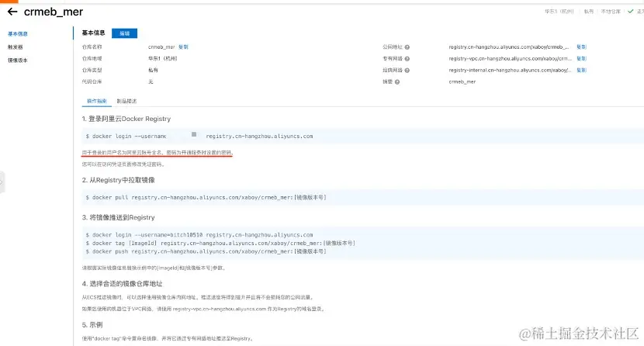The width and height of the screenshot is (644, 346).
Task: Open help icon next to 公网地址
Action: pyautogui.click(x=407, y=47)
